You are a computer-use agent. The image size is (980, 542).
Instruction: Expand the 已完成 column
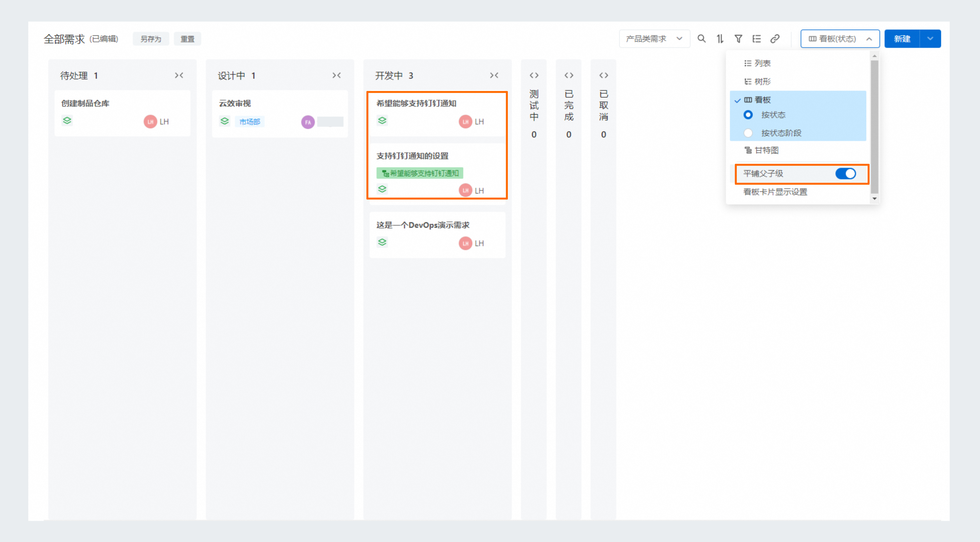569,76
